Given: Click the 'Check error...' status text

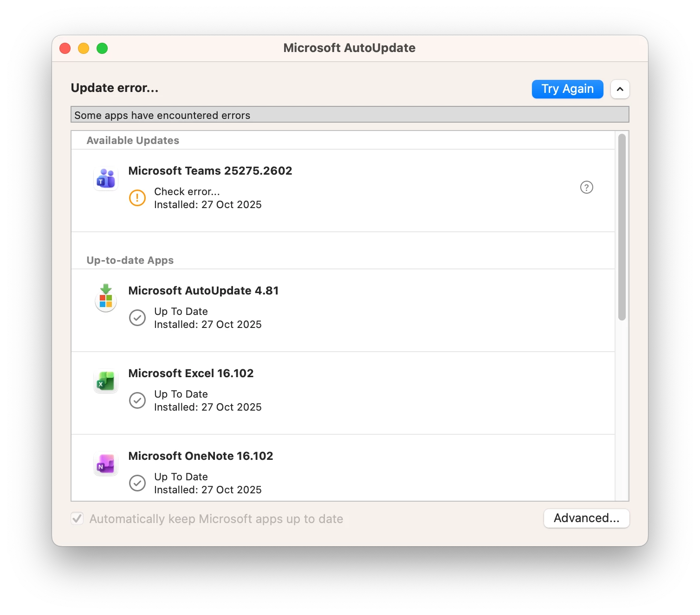Looking at the screenshot, I should click(x=187, y=192).
